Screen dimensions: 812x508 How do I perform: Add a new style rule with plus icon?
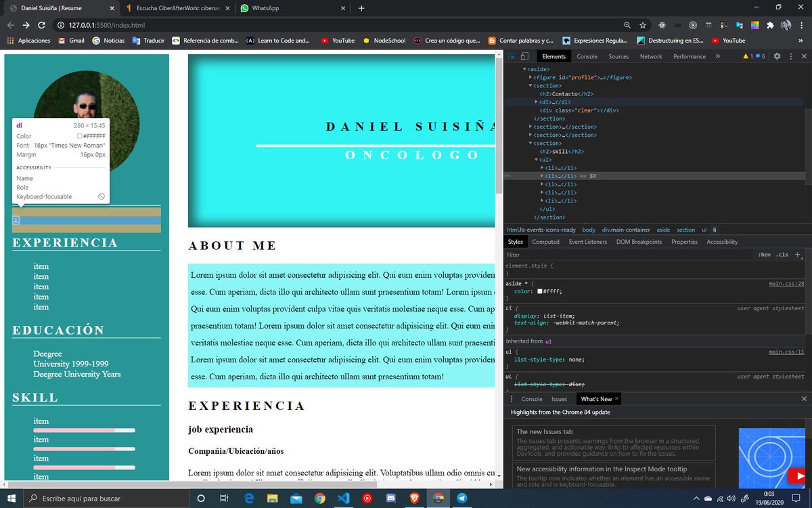pyautogui.click(x=797, y=255)
